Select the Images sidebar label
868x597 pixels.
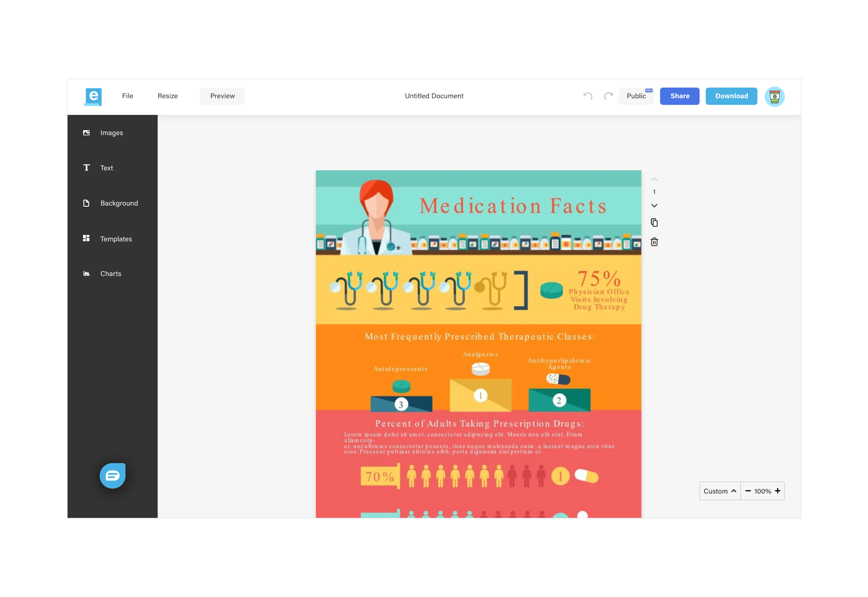click(111, 133)
